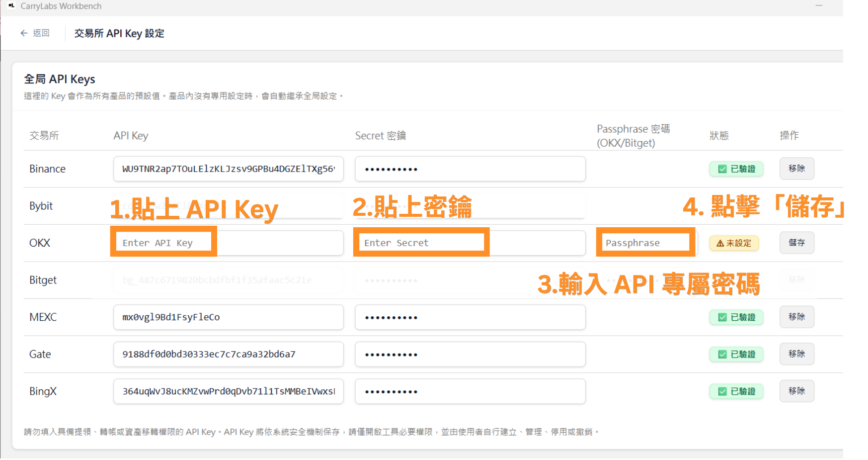Click the OKX exchange name
Viewport: 868px width, 460px height.
pos(40,243)
